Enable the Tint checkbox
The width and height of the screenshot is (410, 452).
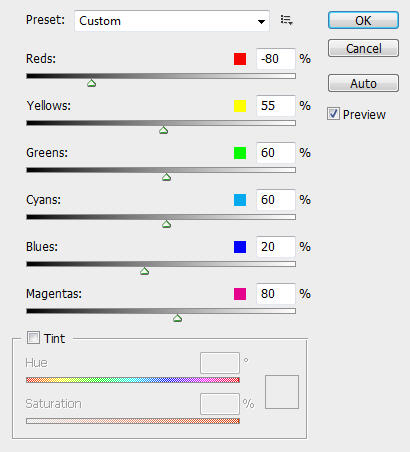pos(33,338)
